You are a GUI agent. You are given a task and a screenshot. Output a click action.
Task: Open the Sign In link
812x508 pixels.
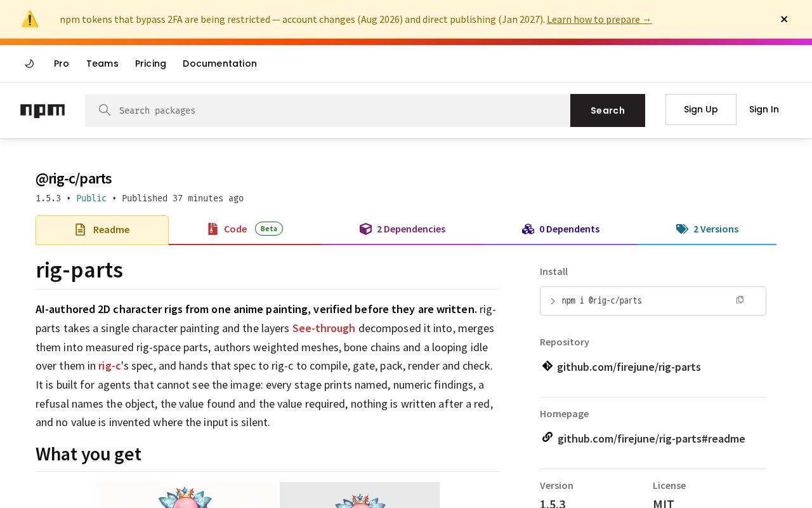764,109
